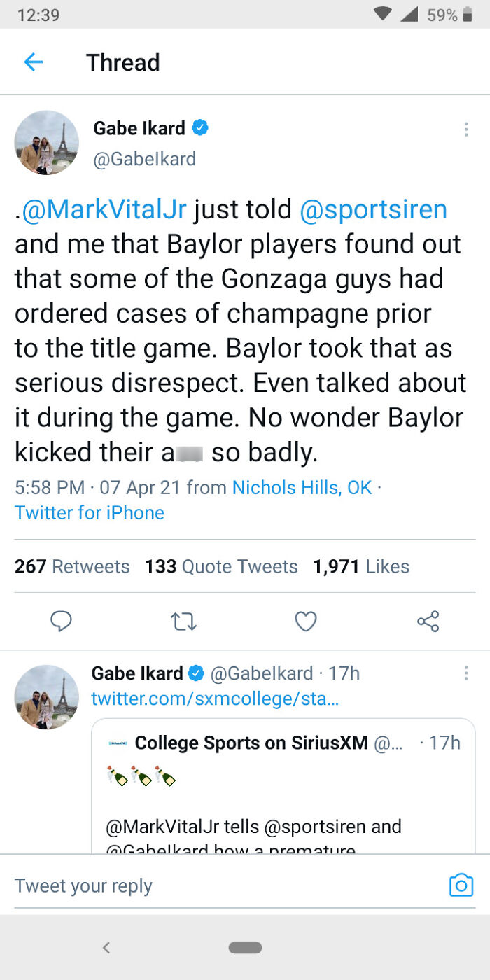The width and height of the screenshot is (490, 980).
Task: Open the Nichols Hills, OK location link
Action: pyautogui.click(x=302, y=487)
